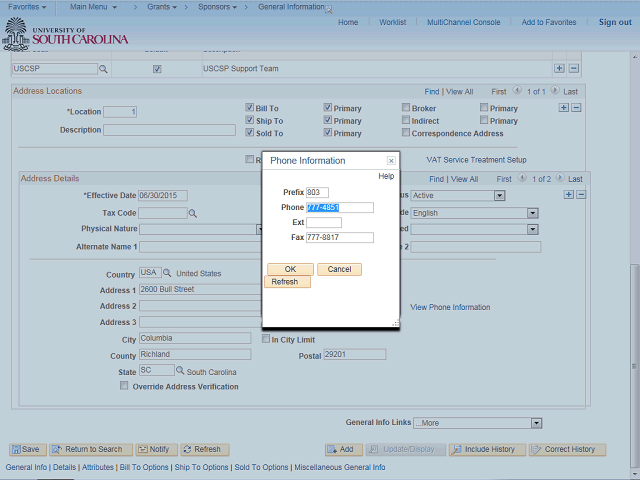Switch to the Attributes tab link
Viewport: 640px width, 480px height.
(x=98, y=467)
